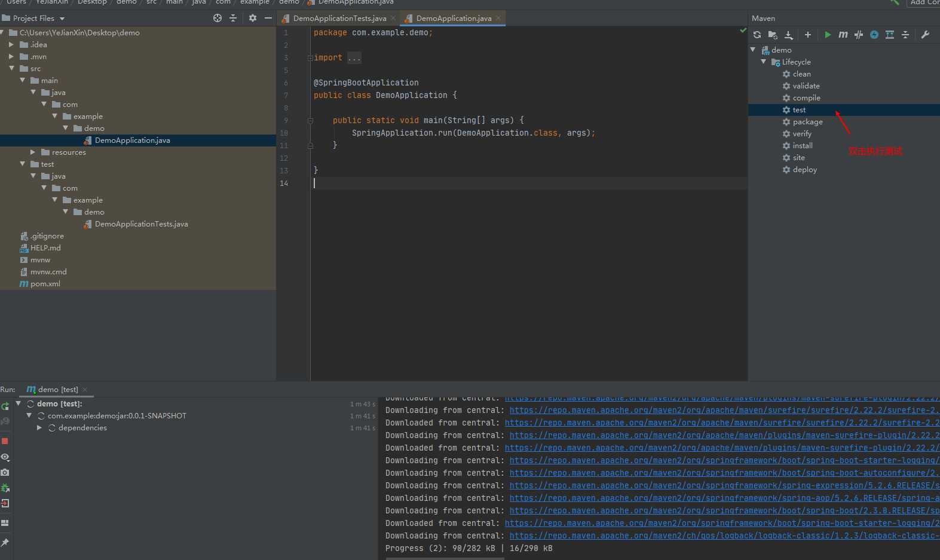Fold the main method in editor gutter
Screen dimensions: 940x560
(310, 121)
